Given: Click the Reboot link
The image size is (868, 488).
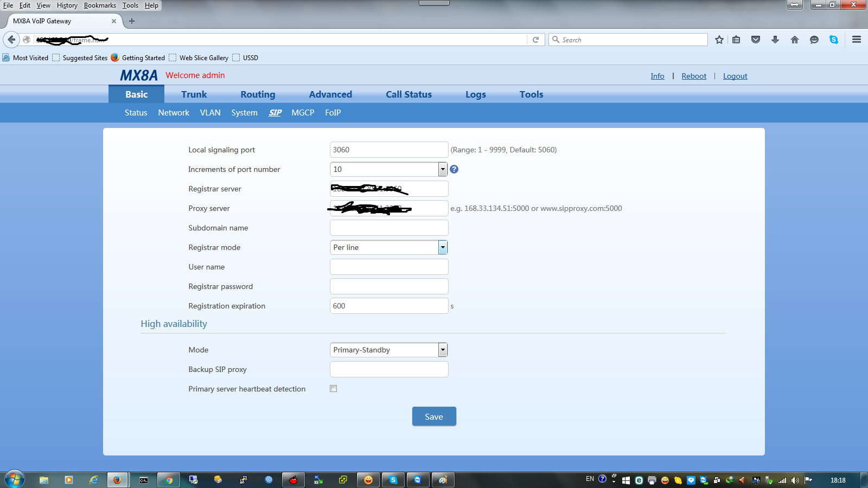Looking at the screenshot, I should [694, 76].
